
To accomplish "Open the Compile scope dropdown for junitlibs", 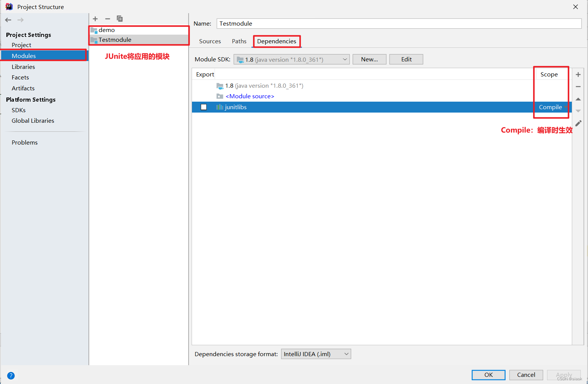I will pyautogui.click(x=553, y=107).
